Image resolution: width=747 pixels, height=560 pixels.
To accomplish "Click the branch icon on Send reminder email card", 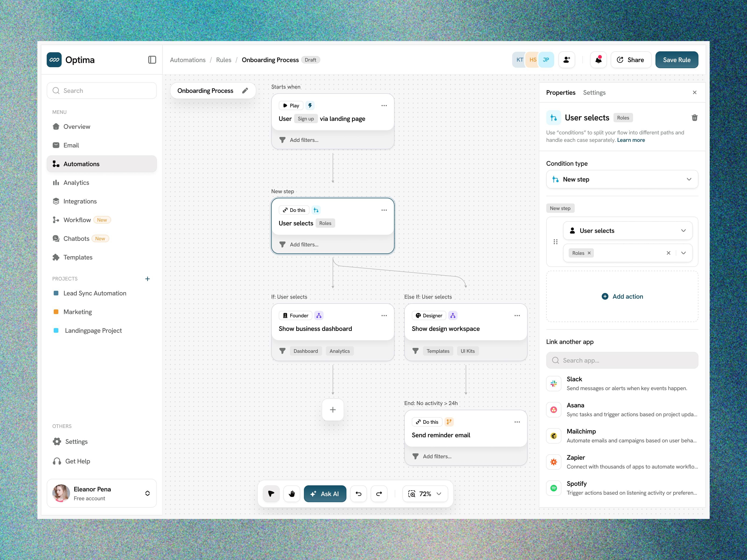I will 449,422.
